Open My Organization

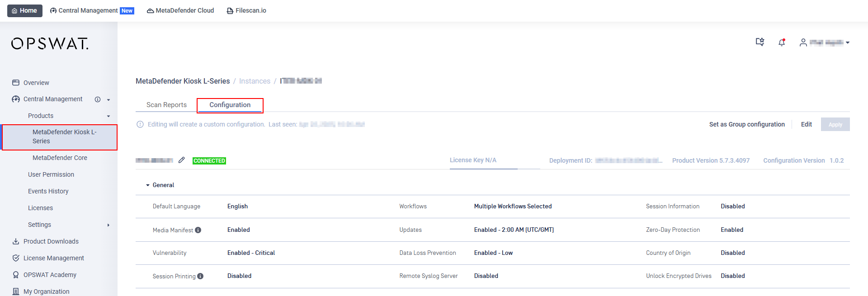47,291
